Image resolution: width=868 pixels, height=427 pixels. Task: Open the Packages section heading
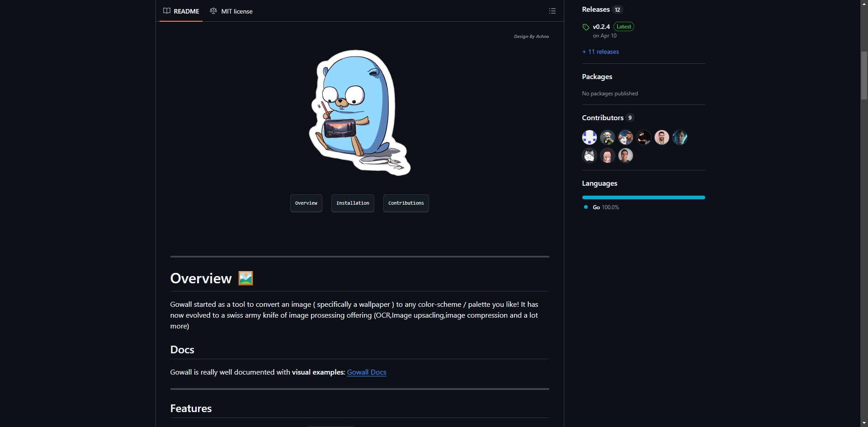coord(597,77)
